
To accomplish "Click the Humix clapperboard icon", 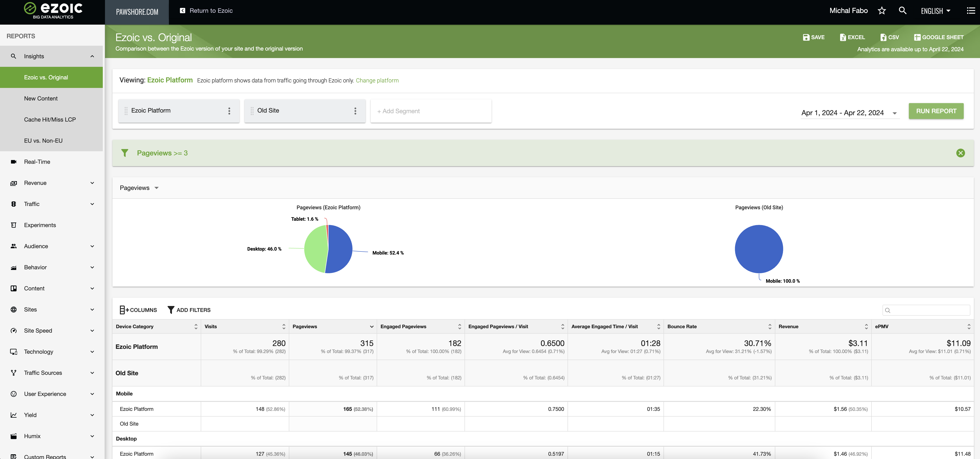I will tap(14, 436).
